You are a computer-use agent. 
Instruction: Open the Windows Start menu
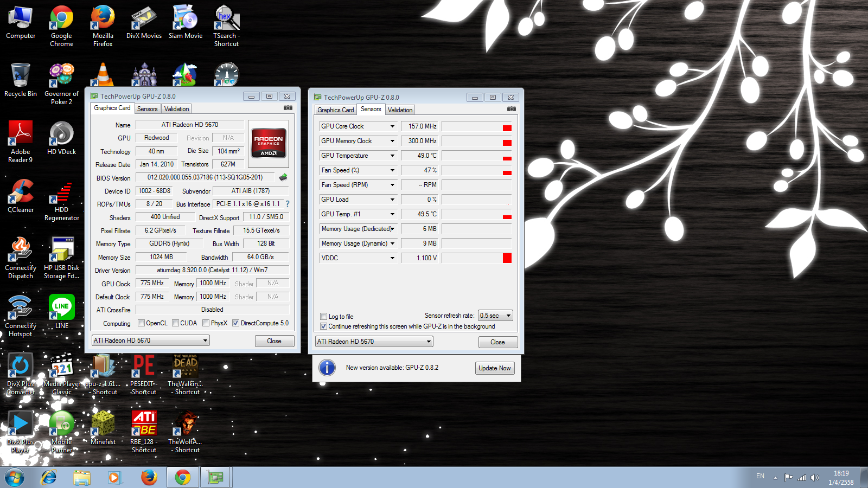click(x=15, y=478)
